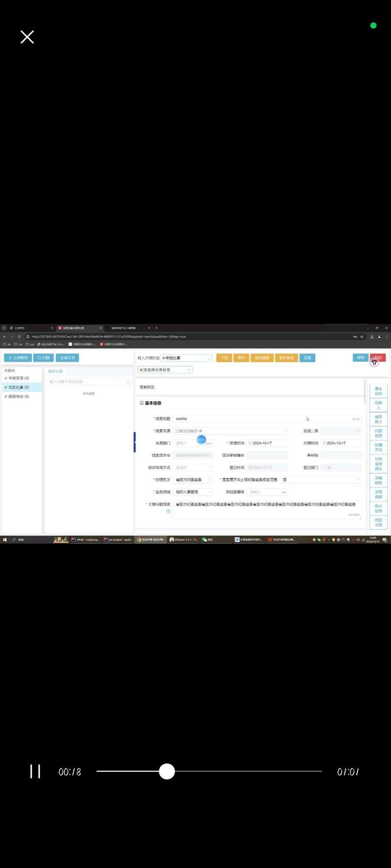Close the video player with the X

[x=27, y=37]
